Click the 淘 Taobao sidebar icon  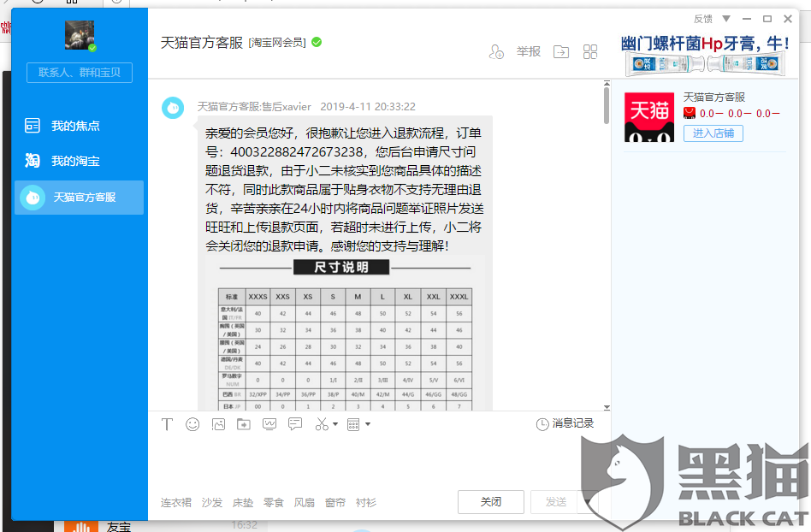pyautogui.click(x=32, y=161)
